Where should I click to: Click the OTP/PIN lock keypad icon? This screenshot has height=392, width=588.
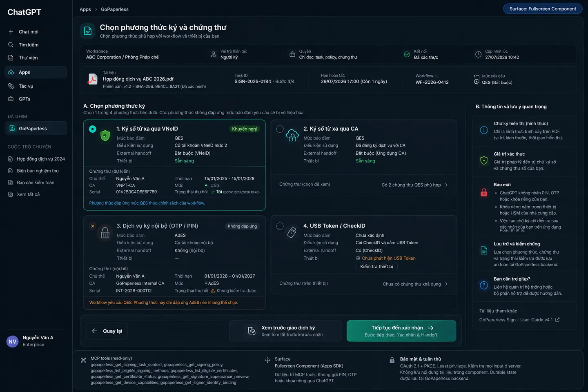105,233
